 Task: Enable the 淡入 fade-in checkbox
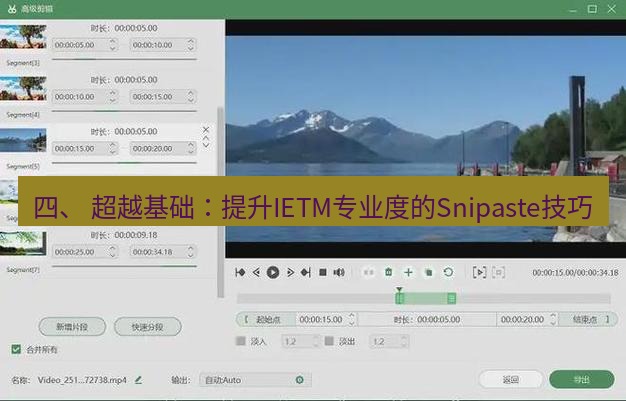[241, 341]
